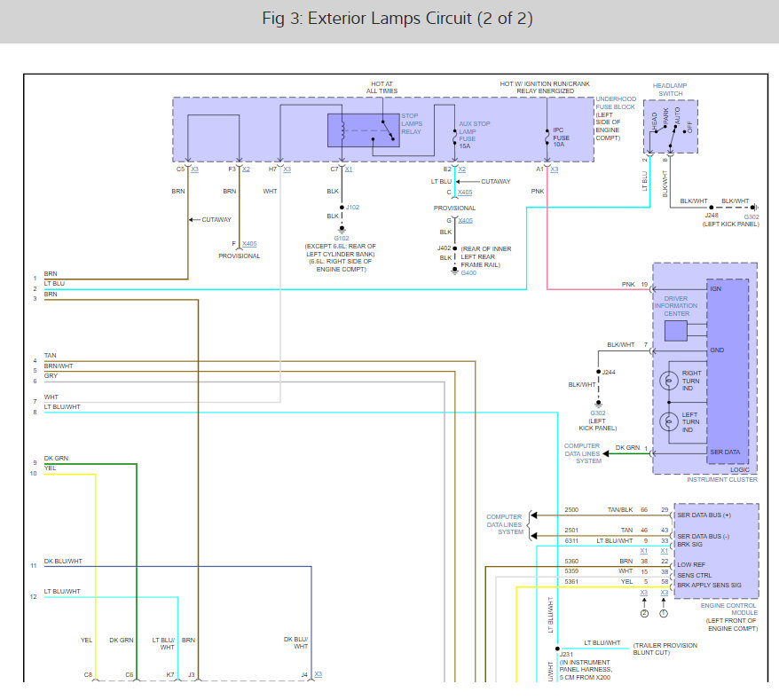Click the BRN/WHT wire label at row 5
Screen dimensions: 779x700
coord(59,366)
